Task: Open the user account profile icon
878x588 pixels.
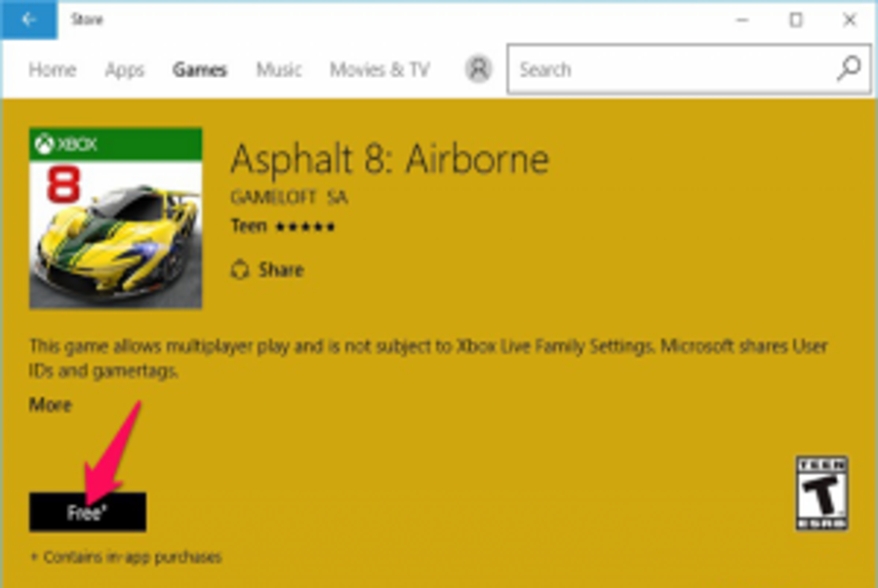Action: pyautogui.click(x=478, y=69)
